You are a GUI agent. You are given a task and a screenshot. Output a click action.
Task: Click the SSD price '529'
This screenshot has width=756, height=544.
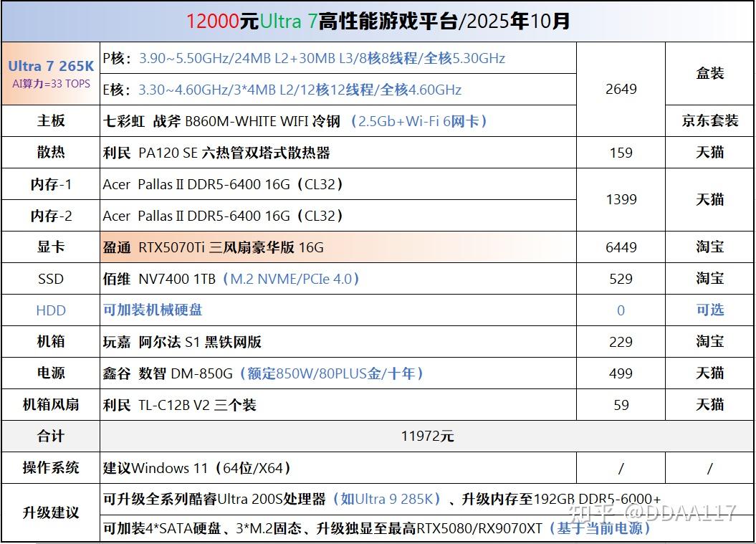click(x=621, y=279)
